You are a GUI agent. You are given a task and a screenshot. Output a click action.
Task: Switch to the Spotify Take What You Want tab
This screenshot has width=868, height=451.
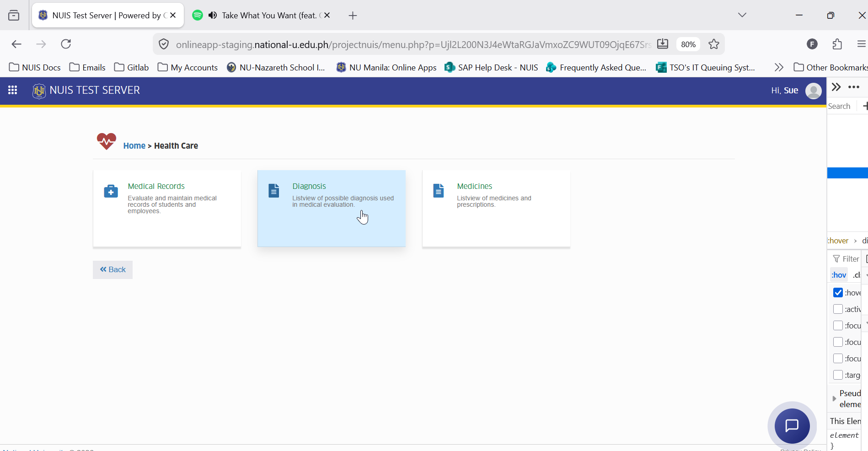coord(262,16)
